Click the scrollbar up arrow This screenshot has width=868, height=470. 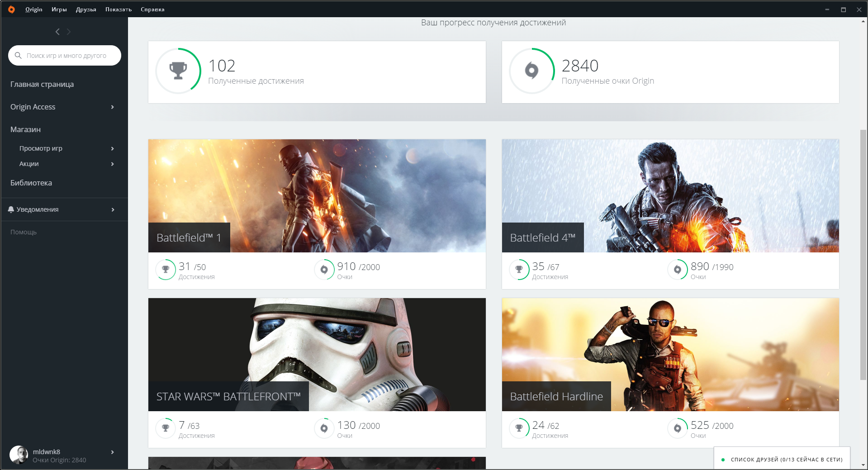[863, 21]
